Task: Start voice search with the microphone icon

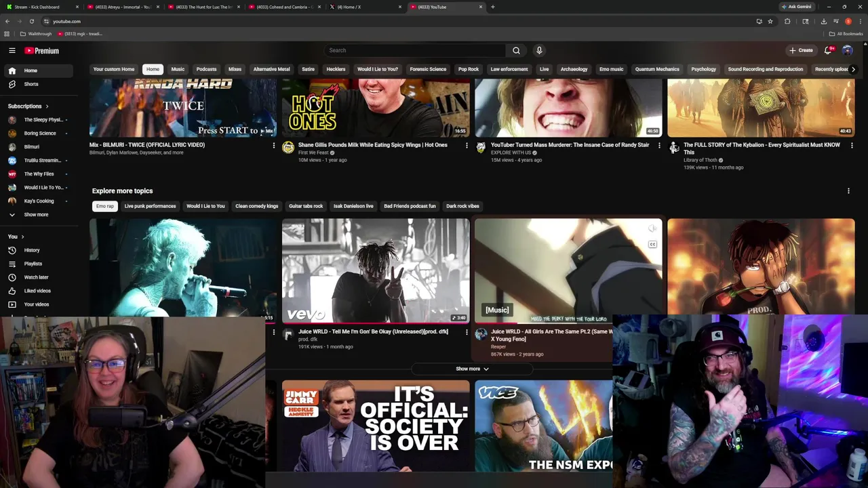Action: tap(539, 50)
